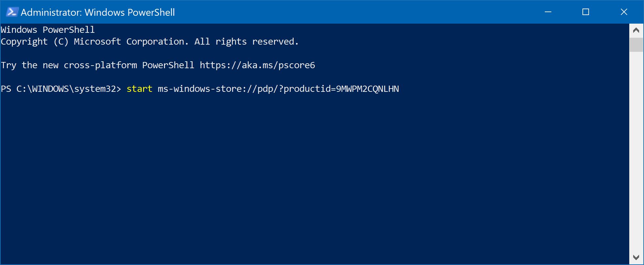Click the title text Administrator: Windows PowerShell
Viewport: 644px width, 265px height.
click(98, 12)
